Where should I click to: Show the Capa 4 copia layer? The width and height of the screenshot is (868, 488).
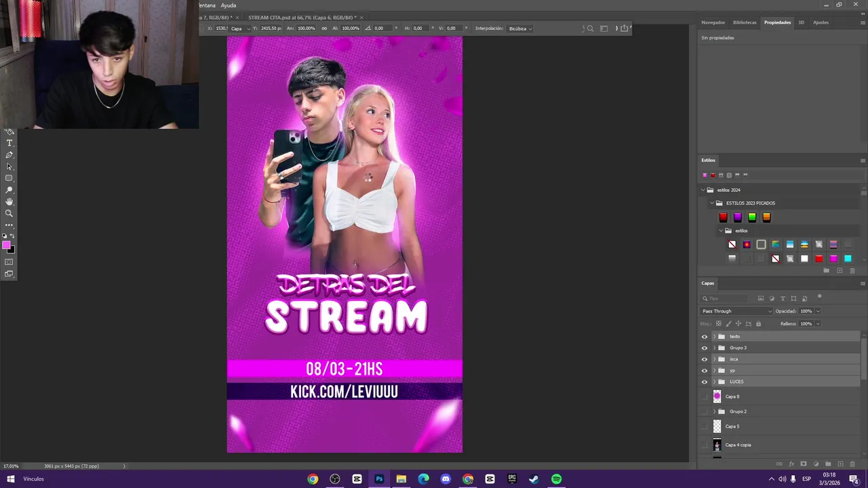pos(704,445)
